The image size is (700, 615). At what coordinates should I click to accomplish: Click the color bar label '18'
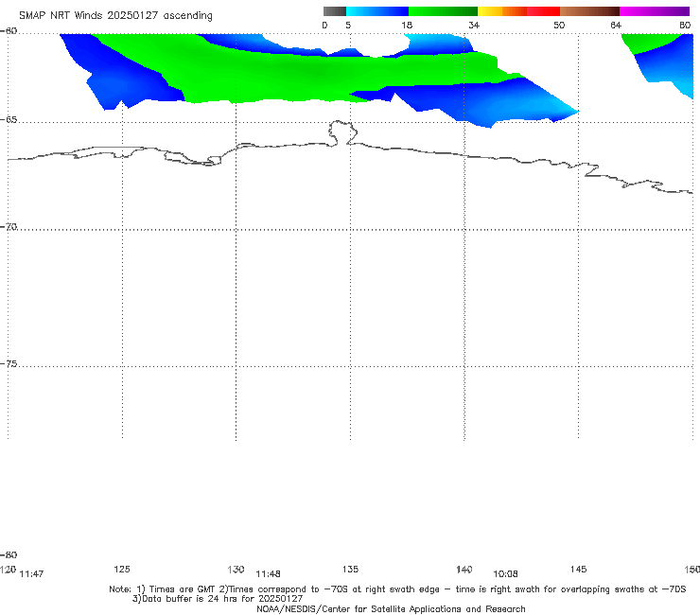click(407, 26)
